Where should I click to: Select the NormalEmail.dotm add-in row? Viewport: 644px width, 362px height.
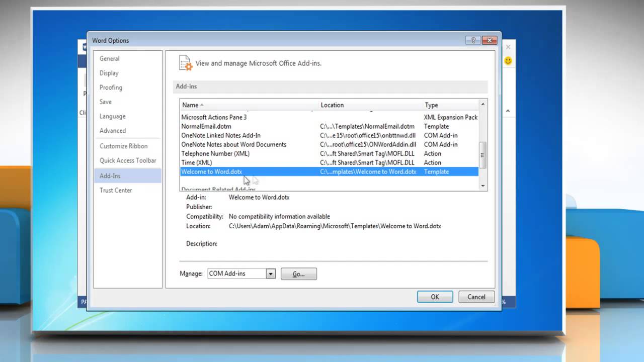(x=329, y=126)
